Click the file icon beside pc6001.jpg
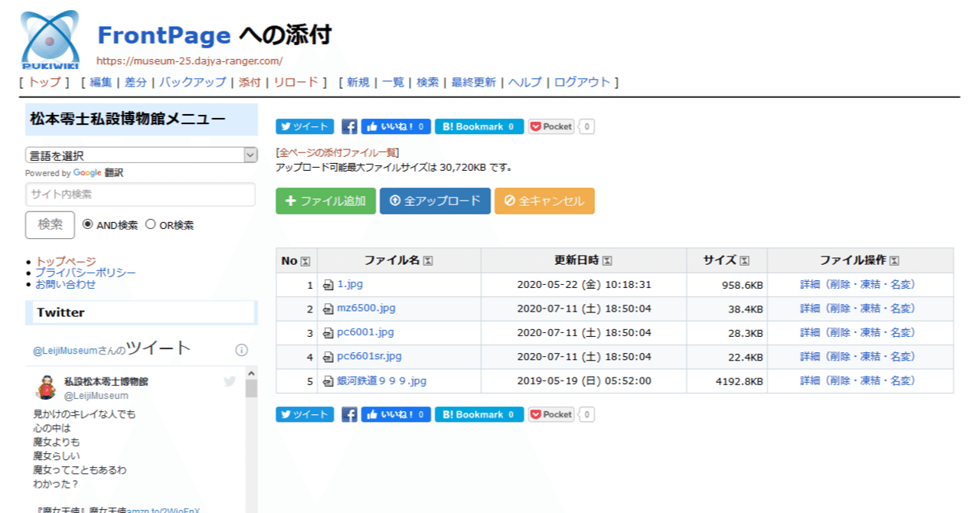The width and height of the screenshot is (980, 513). (x=328, y=333)
